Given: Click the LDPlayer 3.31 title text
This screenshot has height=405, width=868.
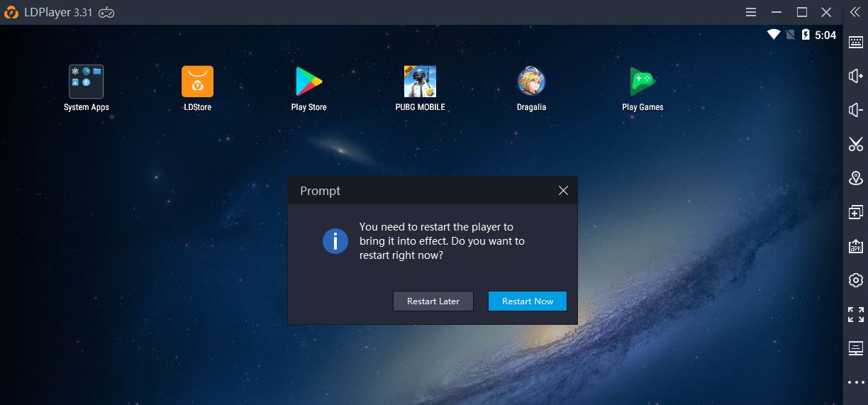Looking at the screenshot, I should coord(59,12).
